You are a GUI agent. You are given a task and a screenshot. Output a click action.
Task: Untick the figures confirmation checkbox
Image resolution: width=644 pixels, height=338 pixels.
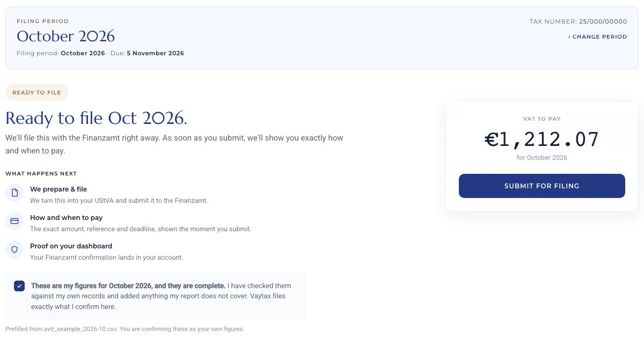19,286
